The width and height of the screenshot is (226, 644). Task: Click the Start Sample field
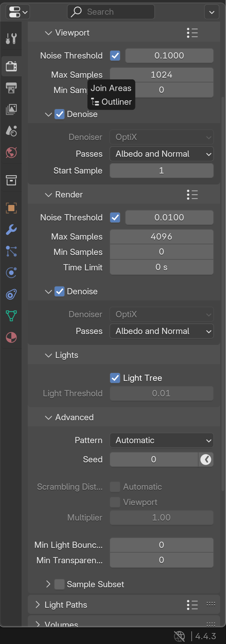(162, 171)
